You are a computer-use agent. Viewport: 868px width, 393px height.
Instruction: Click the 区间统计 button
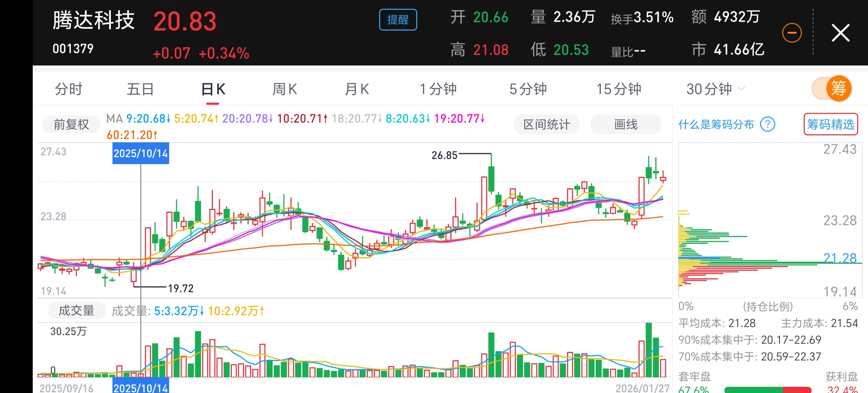(x=546, y=124)
